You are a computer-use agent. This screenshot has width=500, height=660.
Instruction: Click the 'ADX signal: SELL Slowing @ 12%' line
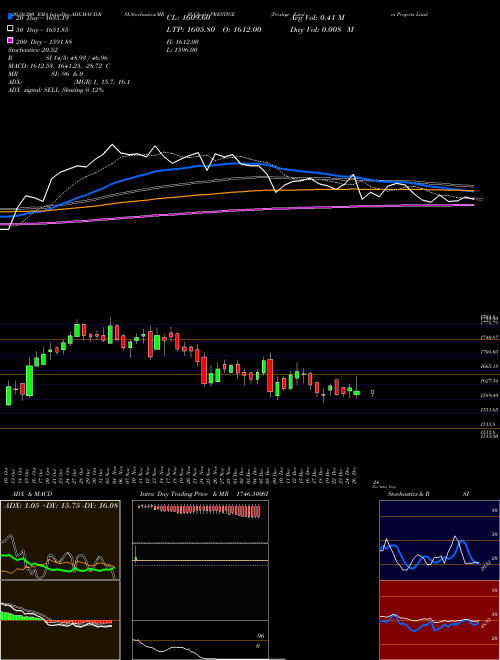tap(56, 90)
